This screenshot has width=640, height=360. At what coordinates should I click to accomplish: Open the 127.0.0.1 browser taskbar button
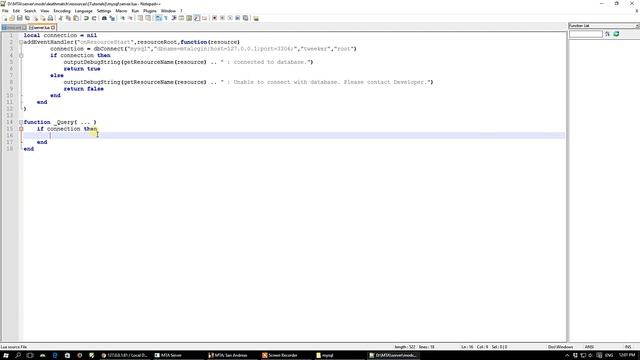click(124, 356)
